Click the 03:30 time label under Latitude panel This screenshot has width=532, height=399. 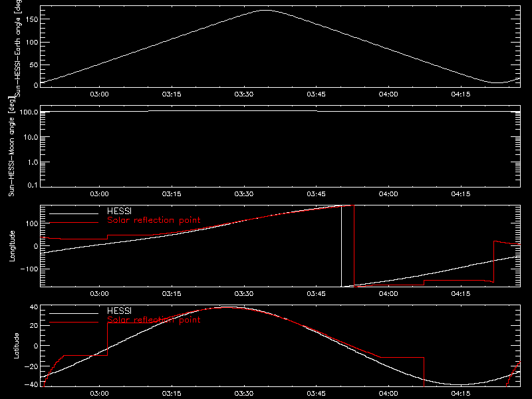coord(243,393)
